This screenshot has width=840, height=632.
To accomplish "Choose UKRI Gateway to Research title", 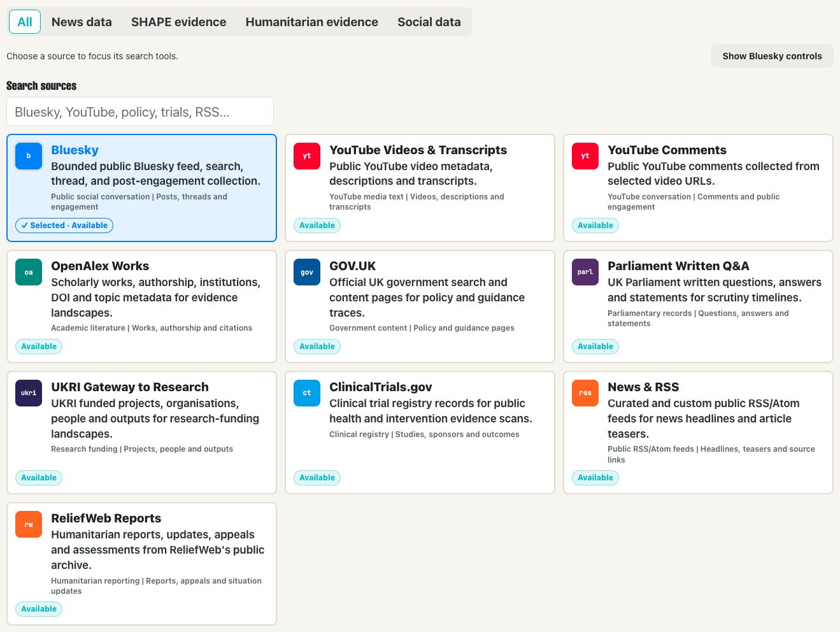I will coord(130,387).
